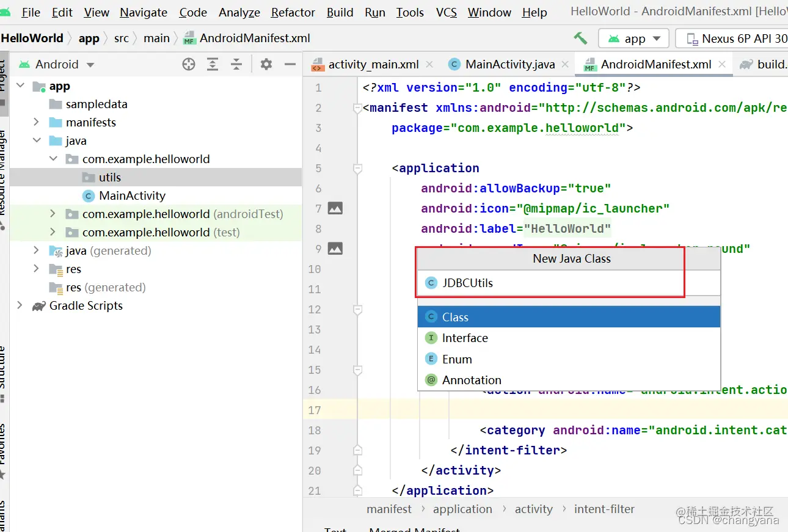Open the Tools menu

coord(410,12)
